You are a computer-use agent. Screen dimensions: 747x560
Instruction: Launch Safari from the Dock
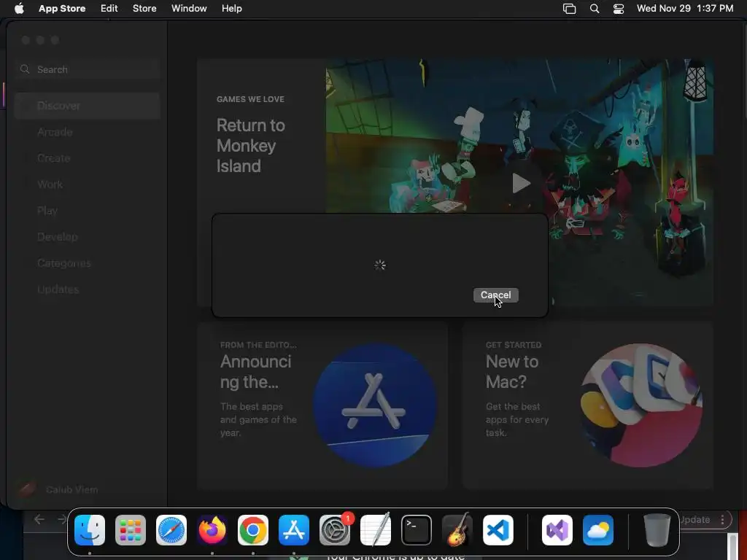171,530
